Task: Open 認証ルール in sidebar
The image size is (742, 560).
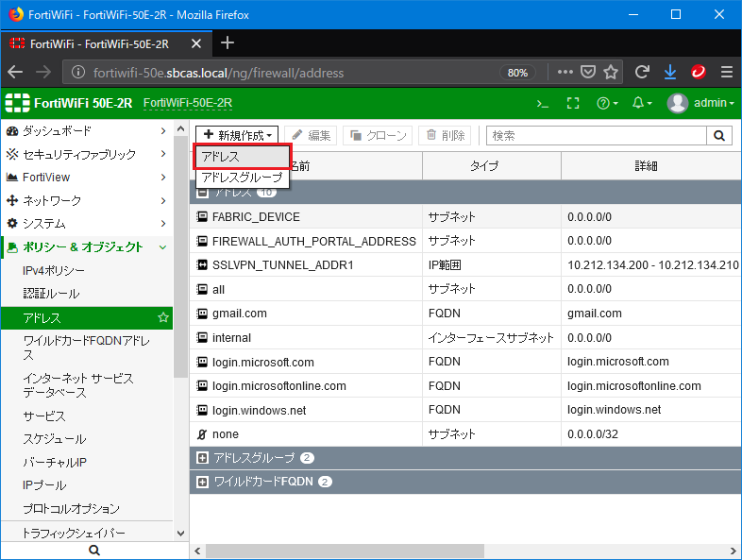Action: (x=51, y=294)
